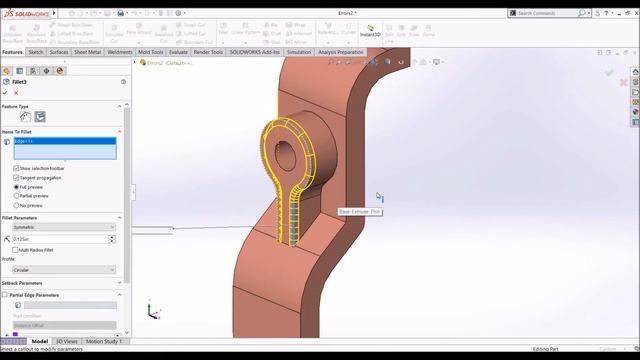Open the Appearances icon in right task pane
Screen dimensions: 640x360
636,112
